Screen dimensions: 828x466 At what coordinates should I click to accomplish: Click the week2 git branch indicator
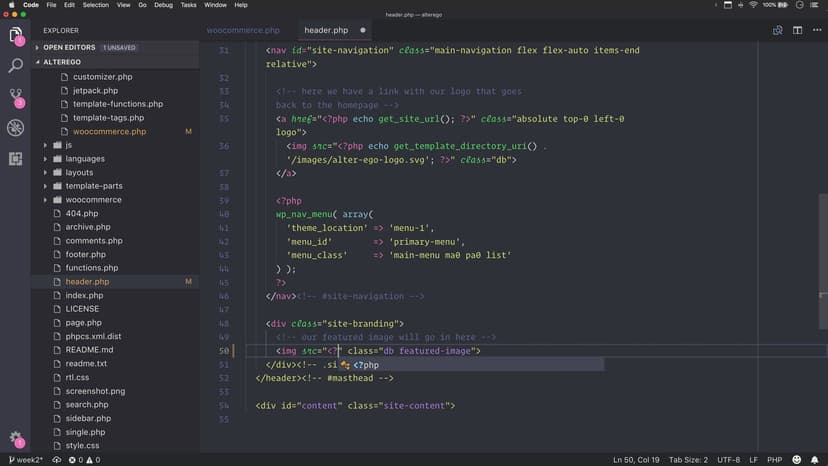(26, 459)
